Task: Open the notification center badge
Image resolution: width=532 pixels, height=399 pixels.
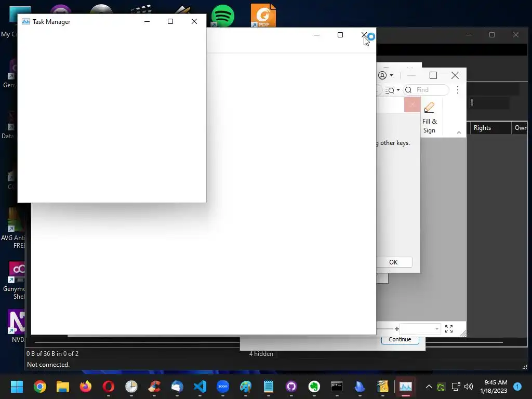Action: point(517,387)
